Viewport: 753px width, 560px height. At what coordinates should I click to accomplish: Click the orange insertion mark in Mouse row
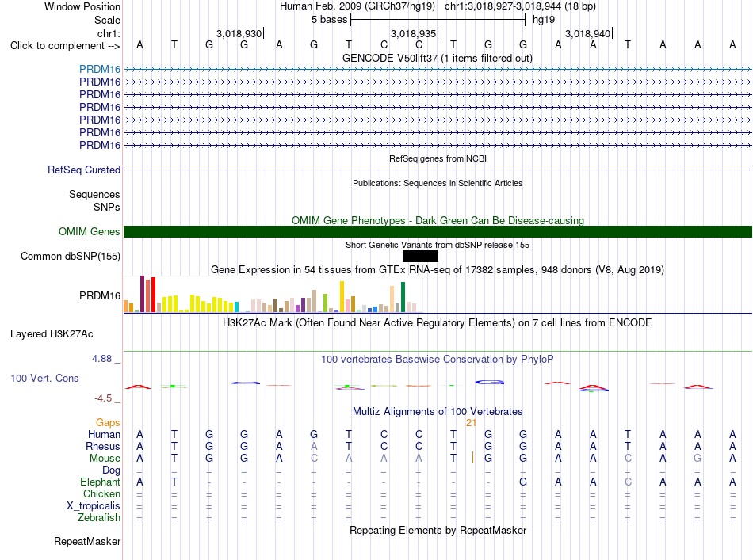click(472, 457)
